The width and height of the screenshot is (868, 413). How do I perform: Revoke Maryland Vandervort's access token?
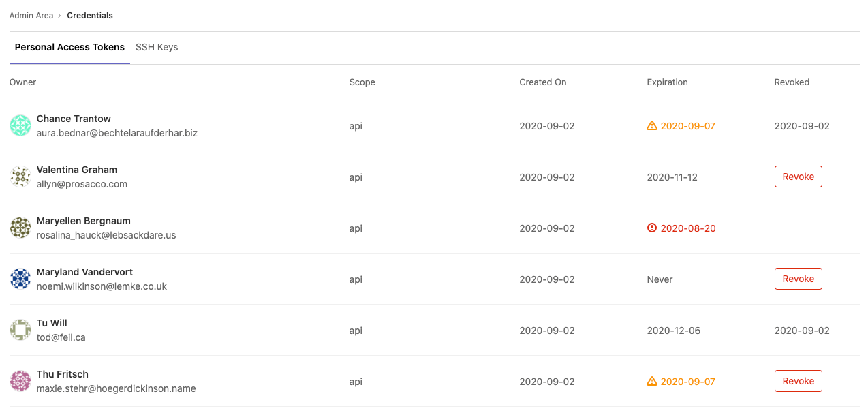tap(798, 278)
